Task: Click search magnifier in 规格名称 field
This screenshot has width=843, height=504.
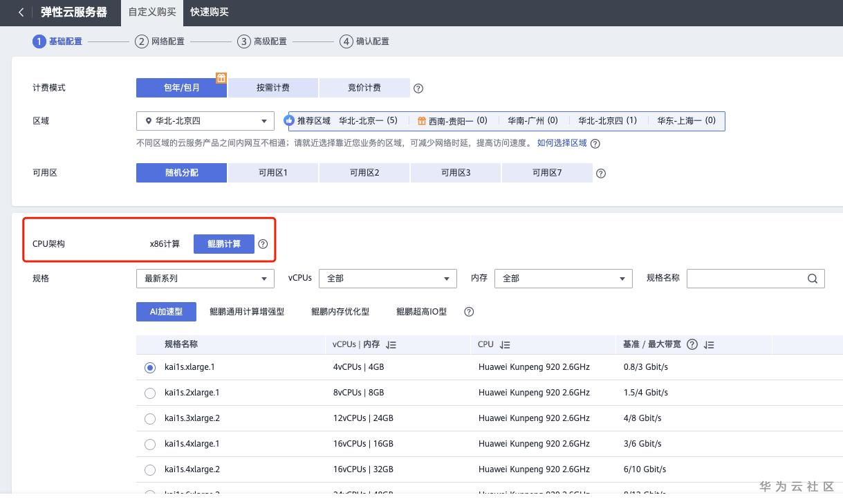Action: pyautogui.click(x=813, y=279)
